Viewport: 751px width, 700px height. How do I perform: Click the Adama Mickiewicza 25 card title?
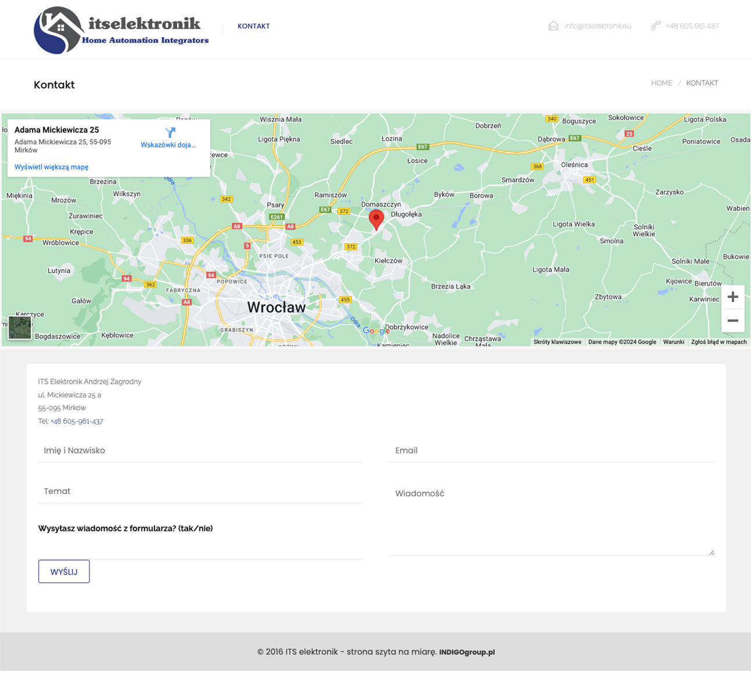click(x=57, y=130)
